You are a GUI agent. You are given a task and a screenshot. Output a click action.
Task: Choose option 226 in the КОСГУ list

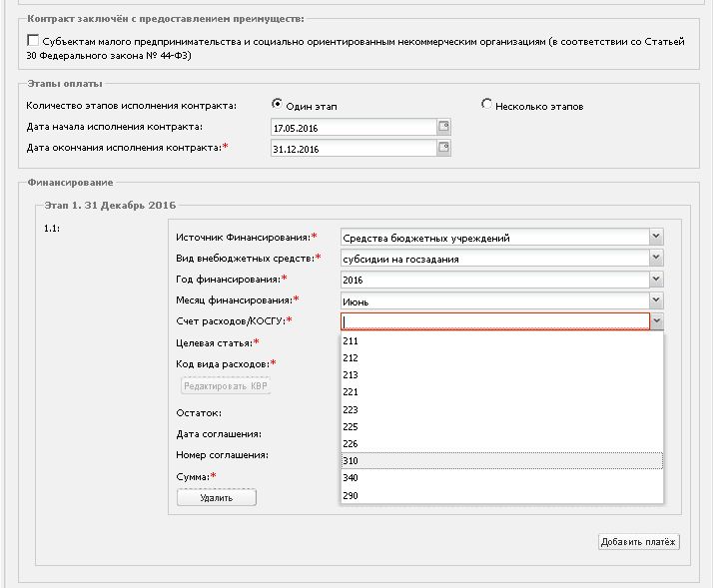click(502, 444)
